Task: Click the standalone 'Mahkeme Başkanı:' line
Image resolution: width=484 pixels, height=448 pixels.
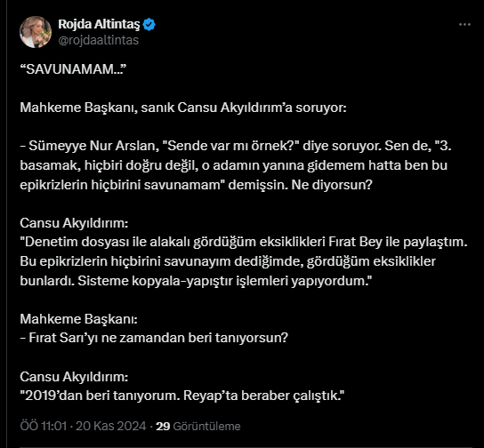Action: pos(78,319)
